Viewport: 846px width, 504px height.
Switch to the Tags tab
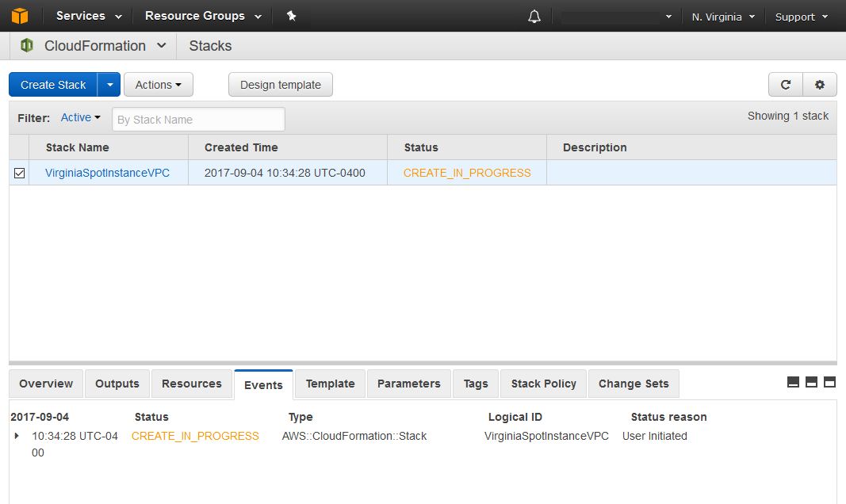click(x=476, y=384)
